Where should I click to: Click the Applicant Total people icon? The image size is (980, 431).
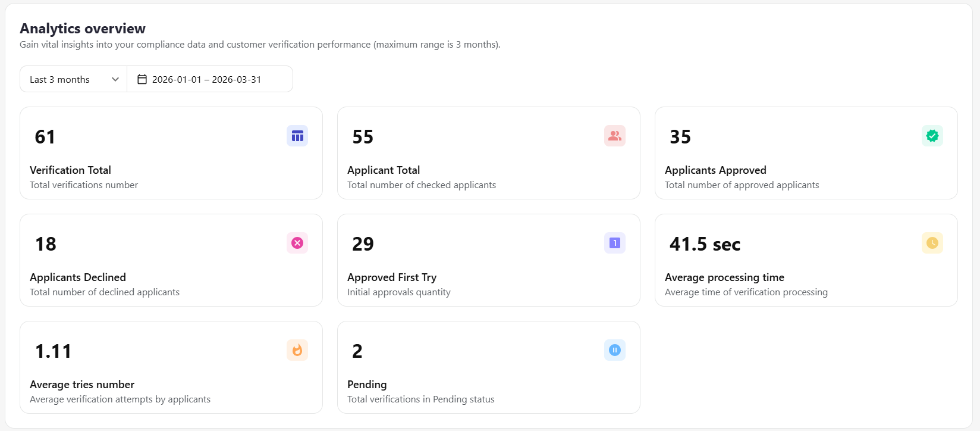615,136
